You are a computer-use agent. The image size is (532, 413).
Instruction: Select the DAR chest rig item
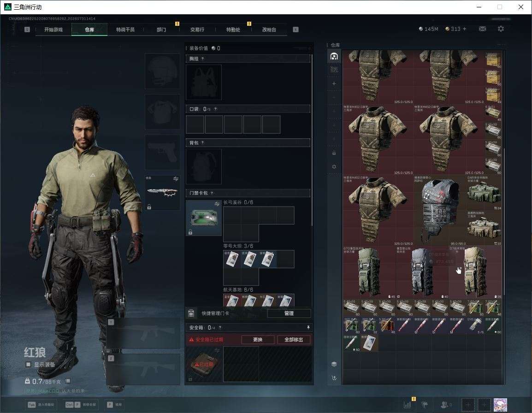point(484,192)
